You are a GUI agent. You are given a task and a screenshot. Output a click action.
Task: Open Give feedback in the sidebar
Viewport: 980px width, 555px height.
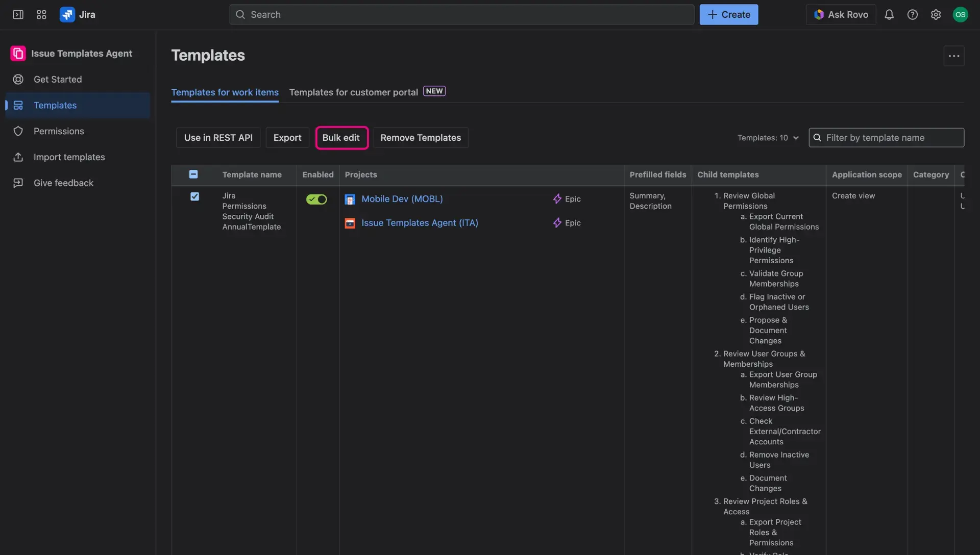point(63,183)
